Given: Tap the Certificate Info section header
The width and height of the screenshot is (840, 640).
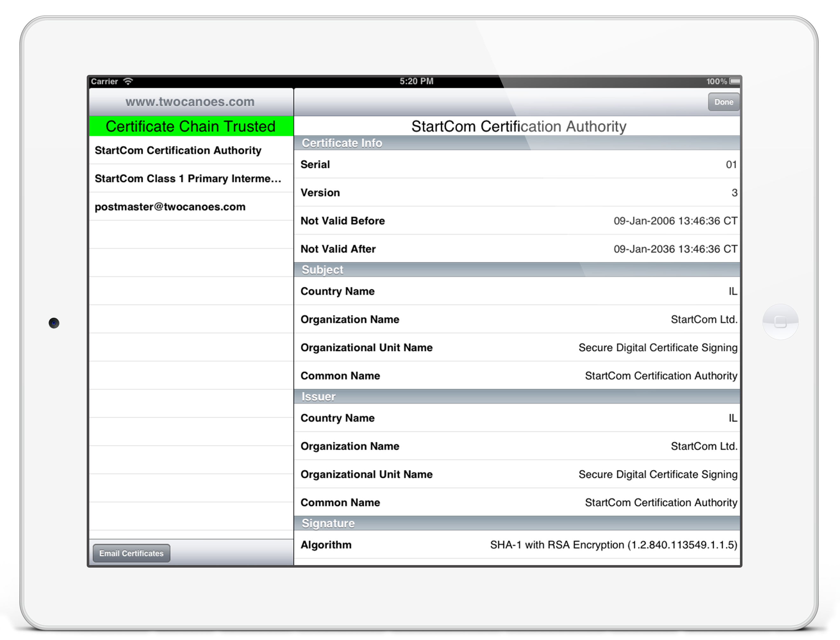Looking at the screenshot, I should [x=517, y=143].
